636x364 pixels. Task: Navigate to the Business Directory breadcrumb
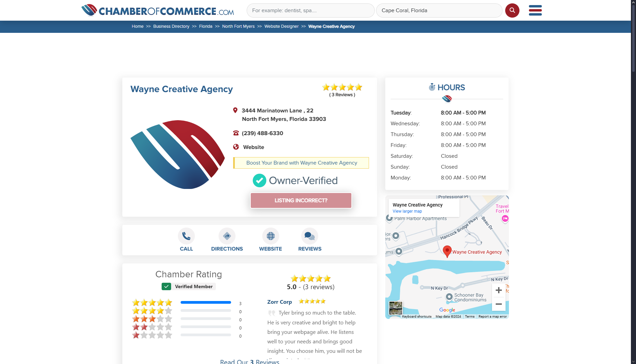pos(171,26)
